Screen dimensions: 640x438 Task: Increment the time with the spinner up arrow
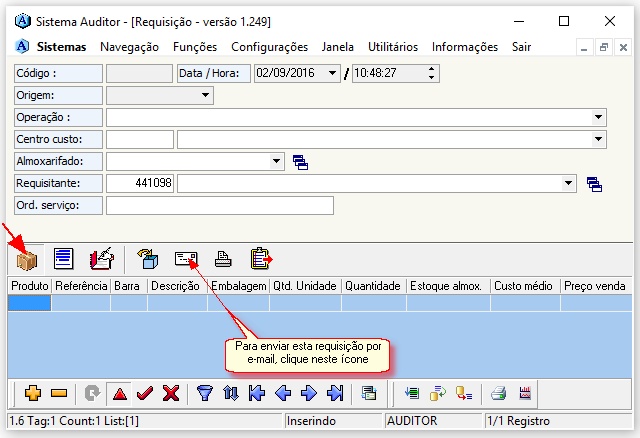tap(432, 69)
